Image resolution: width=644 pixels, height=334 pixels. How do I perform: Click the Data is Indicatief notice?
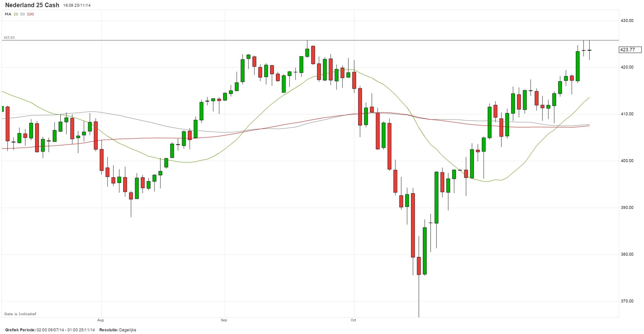click(20, 314)
